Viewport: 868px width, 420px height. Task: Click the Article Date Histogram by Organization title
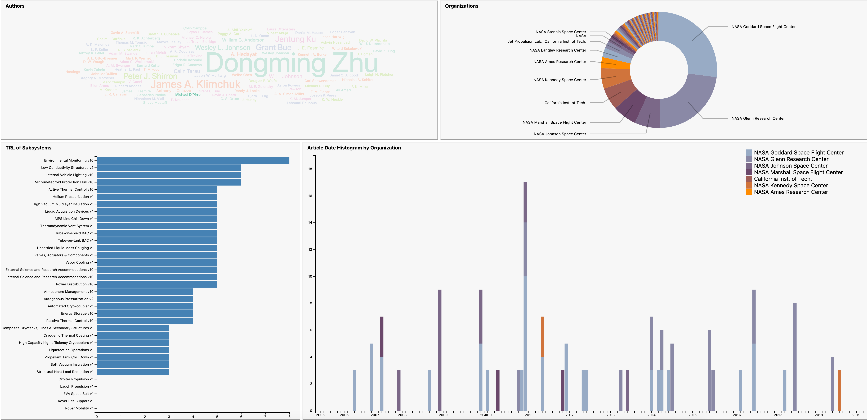[x=354, y=148]
